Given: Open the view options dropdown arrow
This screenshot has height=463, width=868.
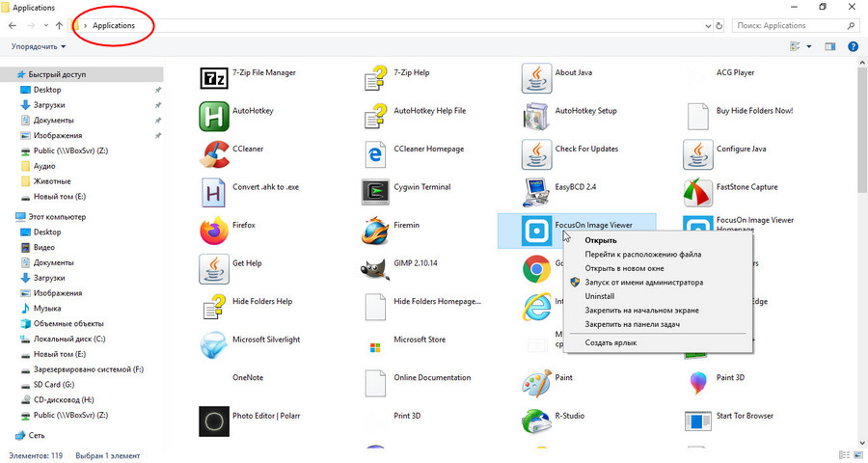Looking at the screenshot, I should coord(809,46).
